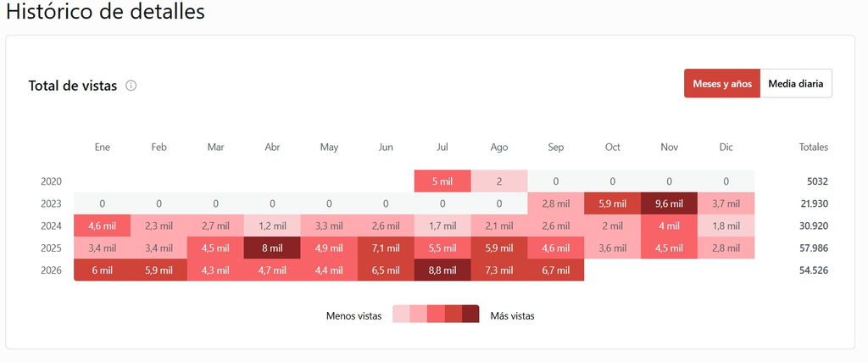Click the darkest red legend swatch

click(x=470, y=314)
